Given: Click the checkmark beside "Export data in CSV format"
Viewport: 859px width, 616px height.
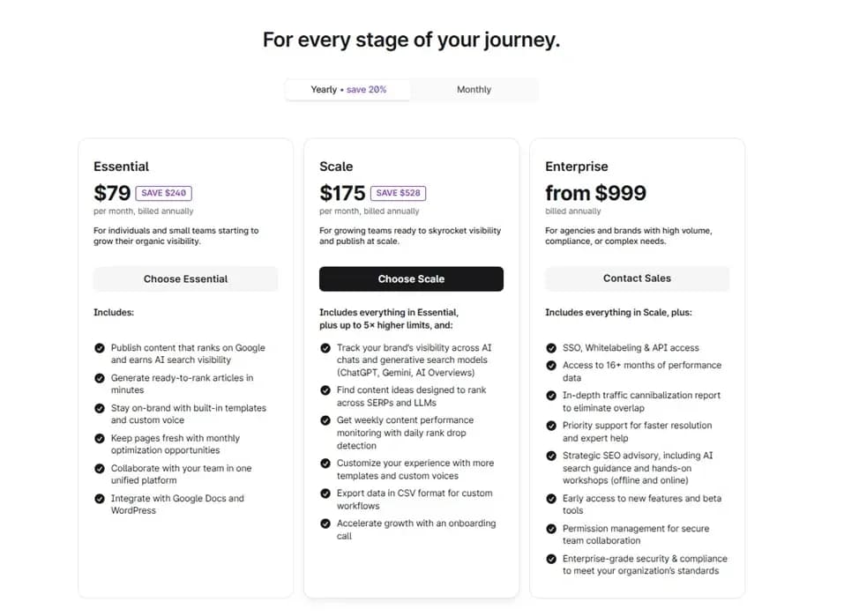Looking at the screenshot, I should pos(325,494).
